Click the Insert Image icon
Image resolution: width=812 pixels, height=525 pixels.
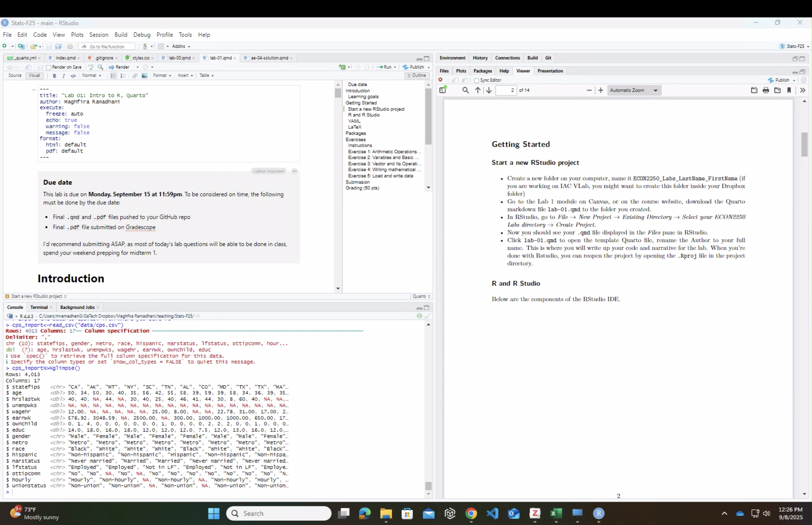tap(144, 76)
